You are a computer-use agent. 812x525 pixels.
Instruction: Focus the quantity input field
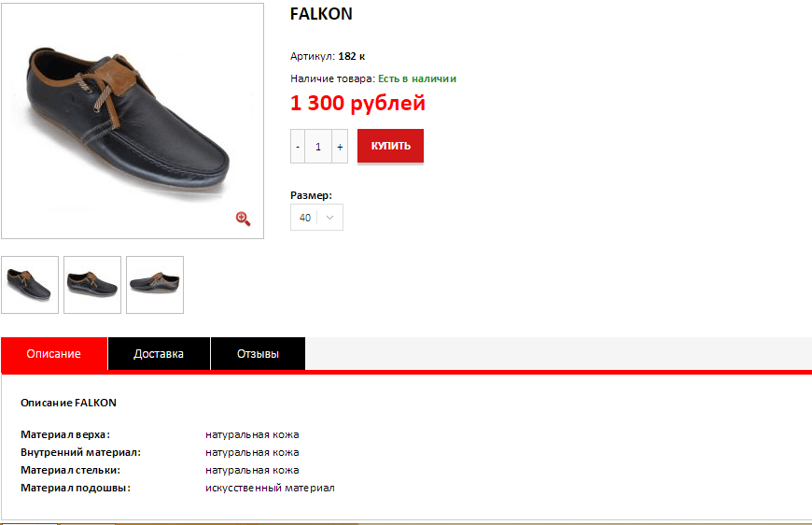318,147
